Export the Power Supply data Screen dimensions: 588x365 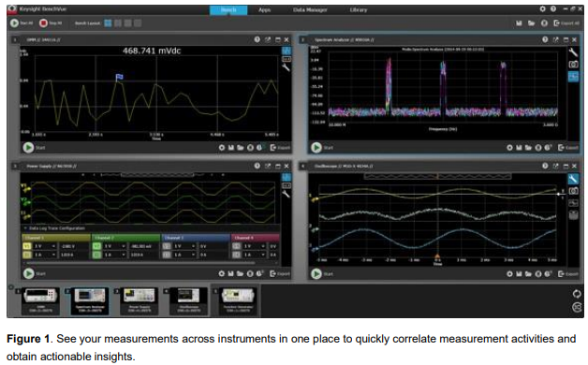[280, 274]
